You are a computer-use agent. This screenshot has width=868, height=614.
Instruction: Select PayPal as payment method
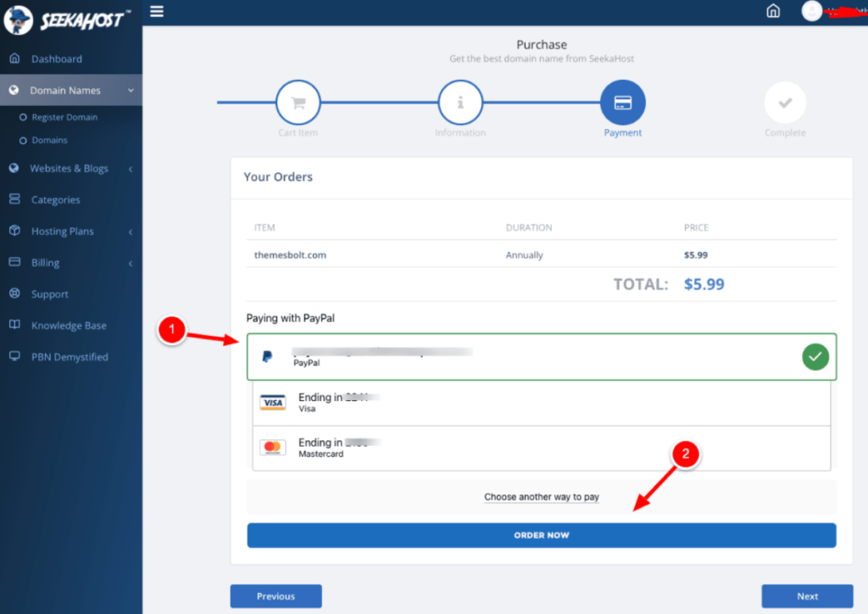point(542,356)
